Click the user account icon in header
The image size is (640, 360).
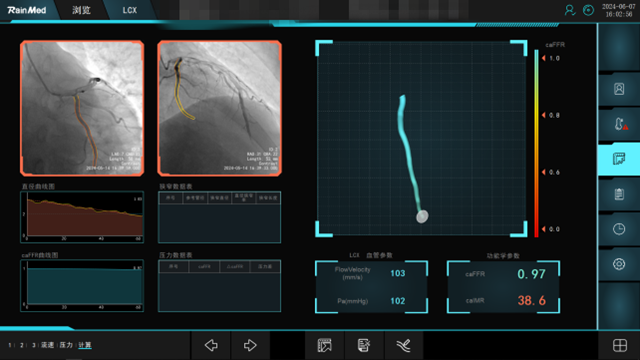[x=569, y=10]
